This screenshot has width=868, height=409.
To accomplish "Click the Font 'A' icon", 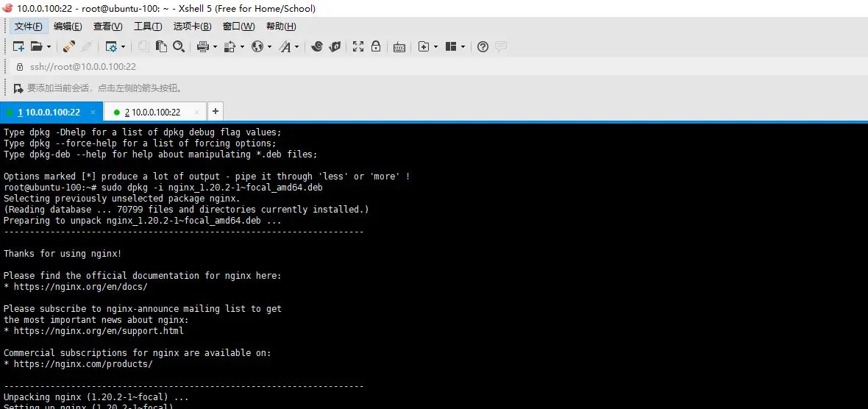I will pyautogui.click(x=285, y=46).
